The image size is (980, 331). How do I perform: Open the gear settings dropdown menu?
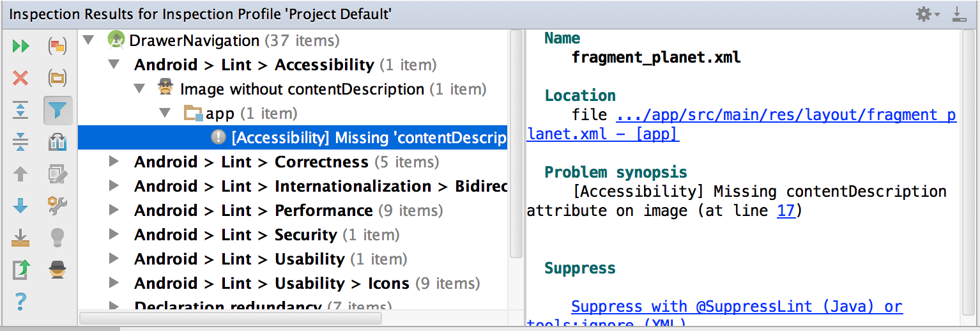(928, 14)
